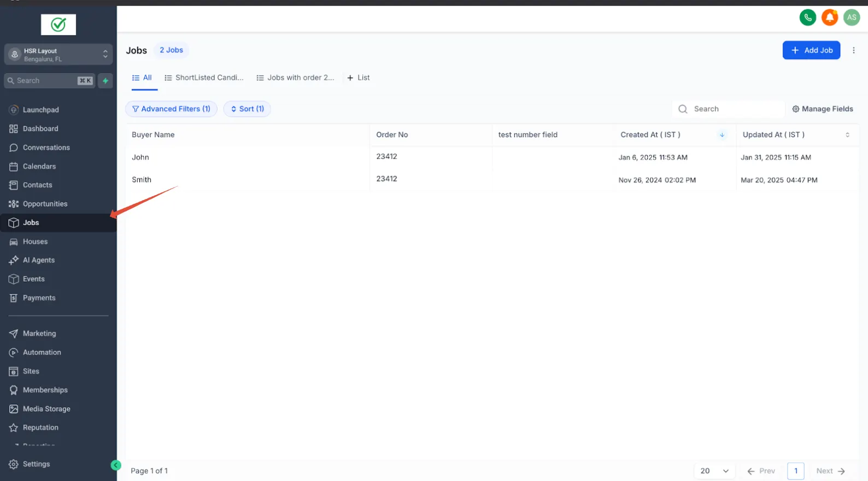Open the Advanced Filters (1) panel
Viewport: 868px width, 481px height.
click(x=171, y=109)
